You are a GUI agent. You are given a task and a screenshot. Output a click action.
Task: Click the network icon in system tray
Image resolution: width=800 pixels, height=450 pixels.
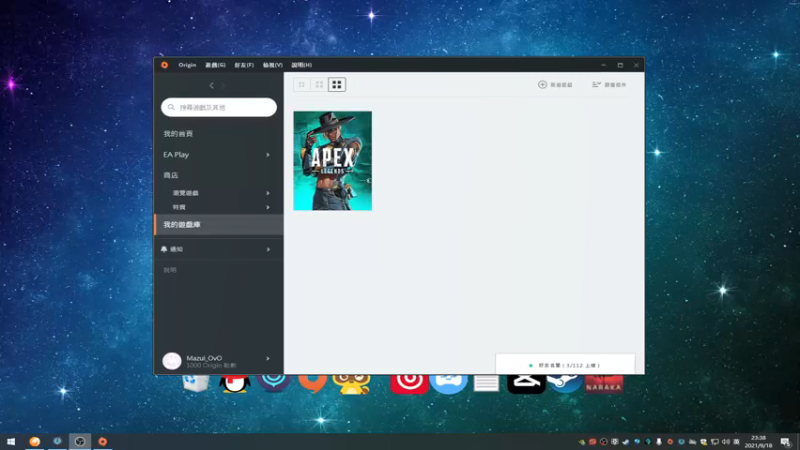pos(715,442)
